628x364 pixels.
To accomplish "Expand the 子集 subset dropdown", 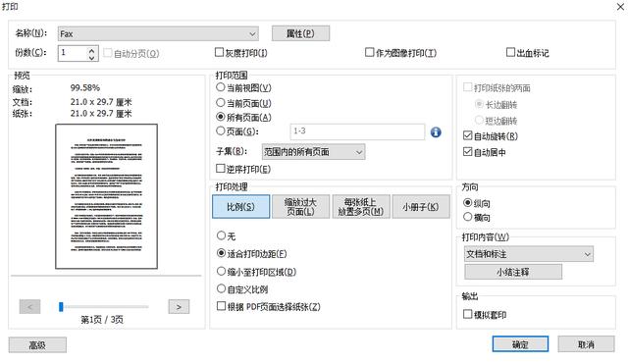I will tap(313, 152).
